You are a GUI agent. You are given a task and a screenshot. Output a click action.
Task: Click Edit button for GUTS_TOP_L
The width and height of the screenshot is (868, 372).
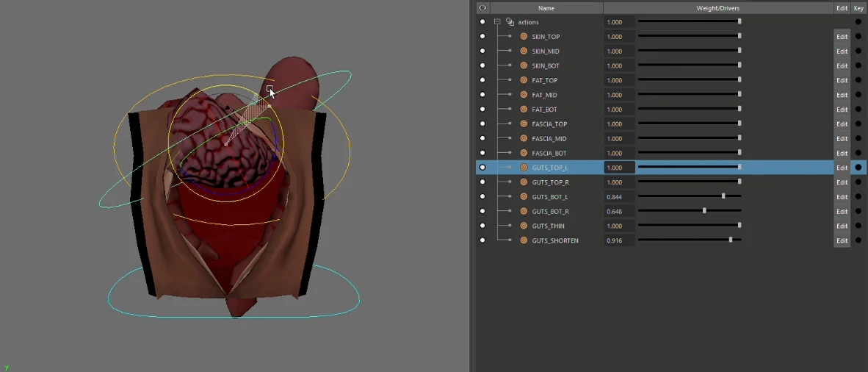click(842, 168)
